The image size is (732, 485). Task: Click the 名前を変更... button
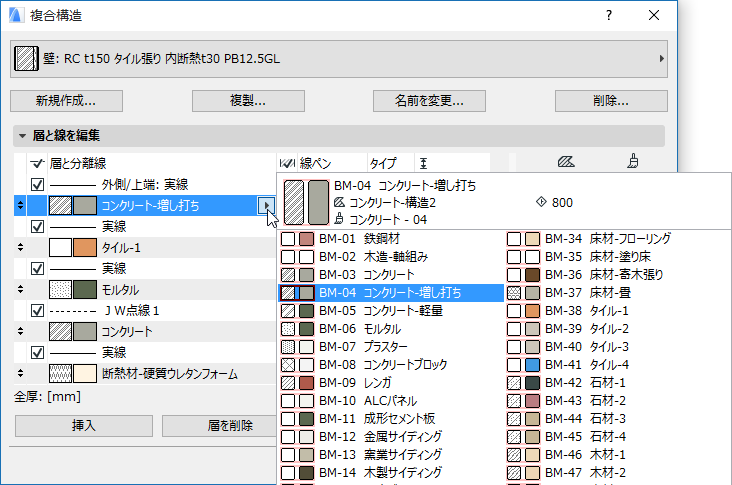429,101
